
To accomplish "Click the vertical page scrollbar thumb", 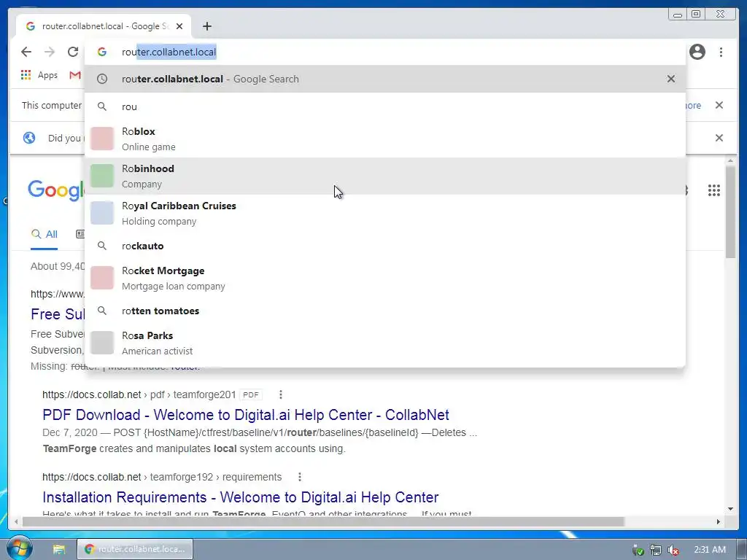I will pyautogui.click(x=730, y=212).
